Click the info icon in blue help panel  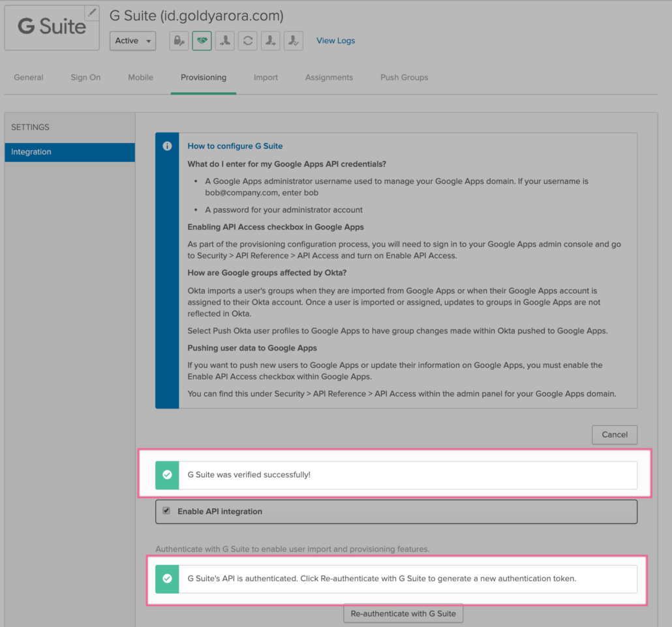pos(167,146)
